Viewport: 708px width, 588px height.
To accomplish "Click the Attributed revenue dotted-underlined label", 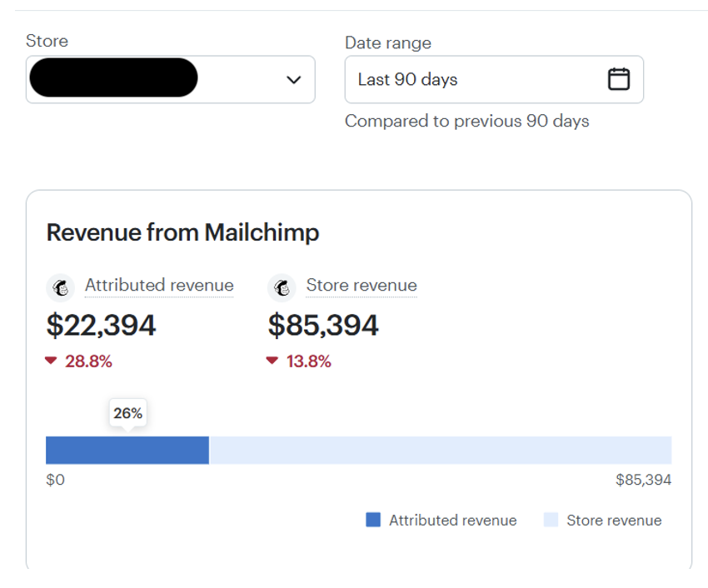I will [x=159, y=286].
